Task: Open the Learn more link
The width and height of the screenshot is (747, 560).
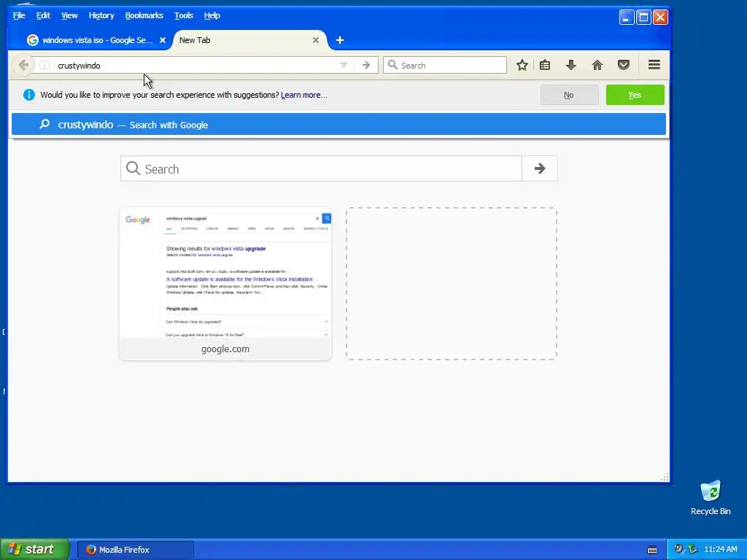Action: pos(304,95)
